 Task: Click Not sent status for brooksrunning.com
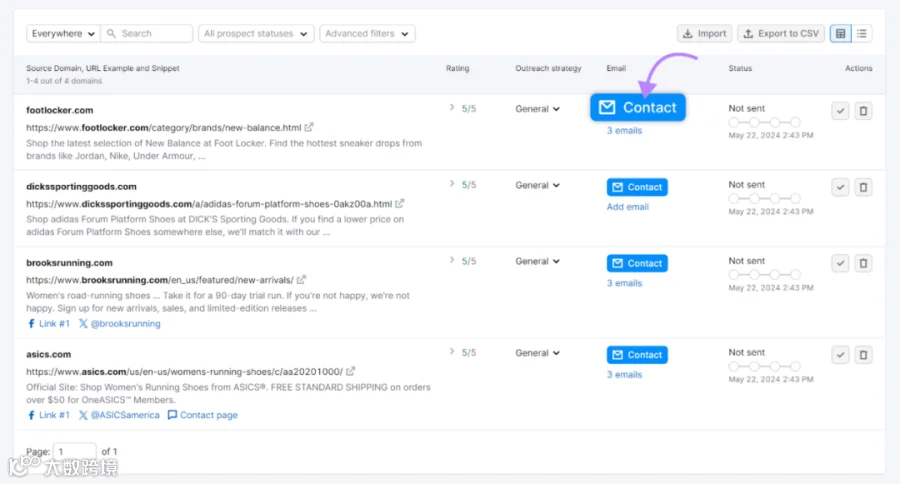(746, 261)
